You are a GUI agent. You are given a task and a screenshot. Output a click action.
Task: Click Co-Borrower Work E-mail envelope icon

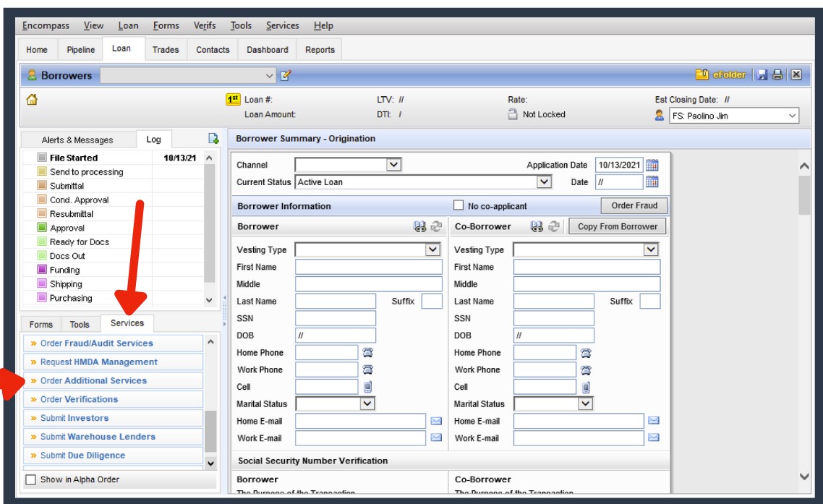(x=654, y=438)
